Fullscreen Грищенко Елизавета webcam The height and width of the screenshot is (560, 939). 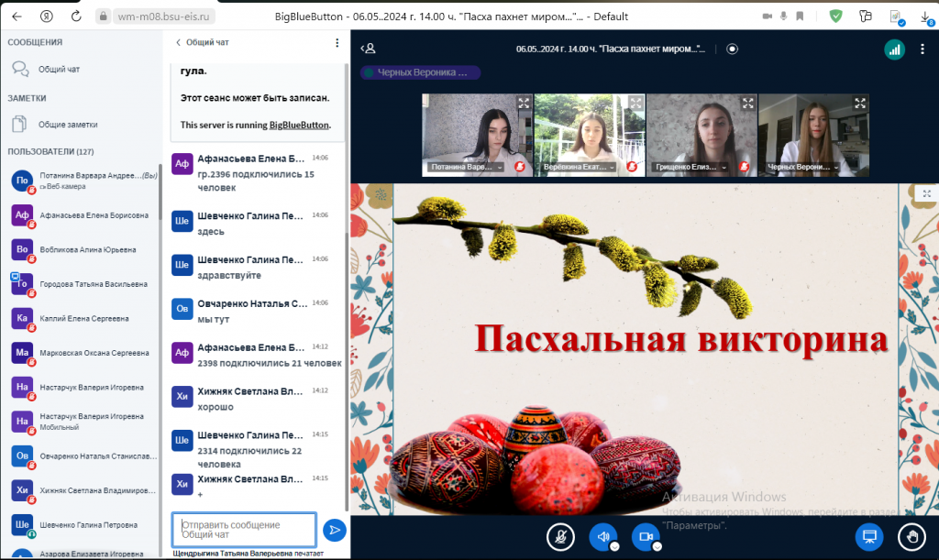point(748,103)
